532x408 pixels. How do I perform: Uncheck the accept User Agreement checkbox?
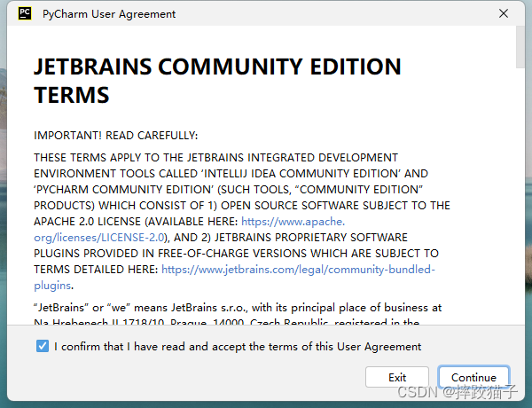(43, 346)
